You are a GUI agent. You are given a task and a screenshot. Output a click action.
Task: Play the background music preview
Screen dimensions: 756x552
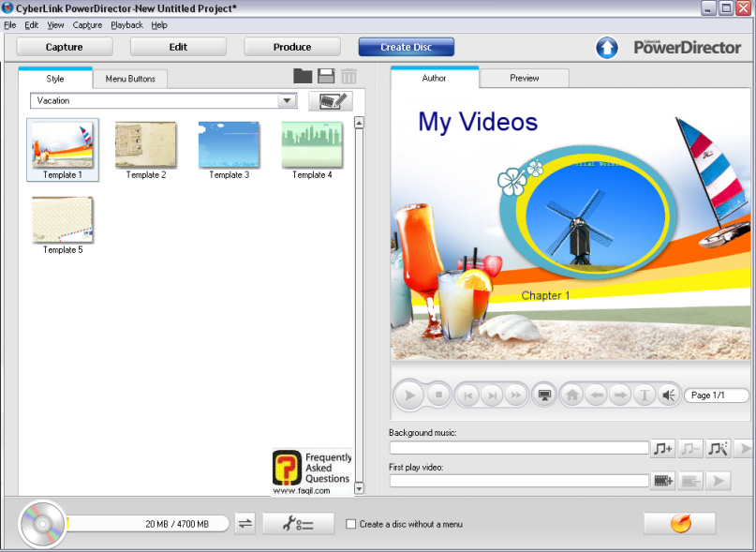[x=744, y=449]
